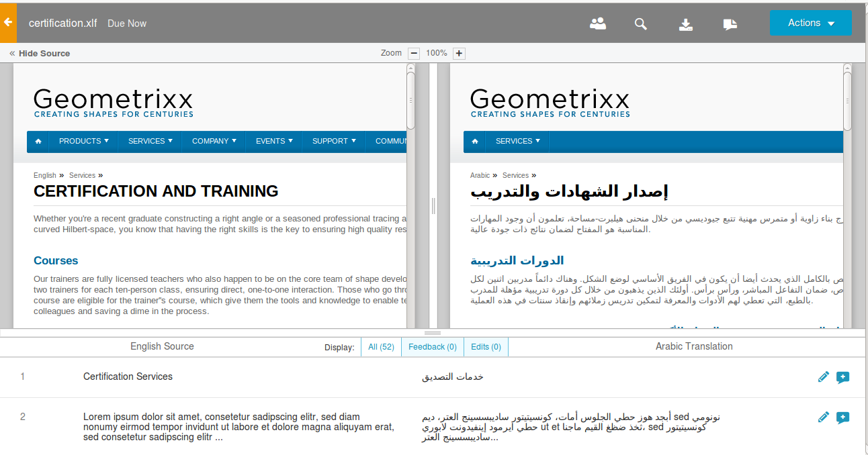The image size is (868, 455).
Task: Show the Edits (0) filter tab
Action: [486, 347]
